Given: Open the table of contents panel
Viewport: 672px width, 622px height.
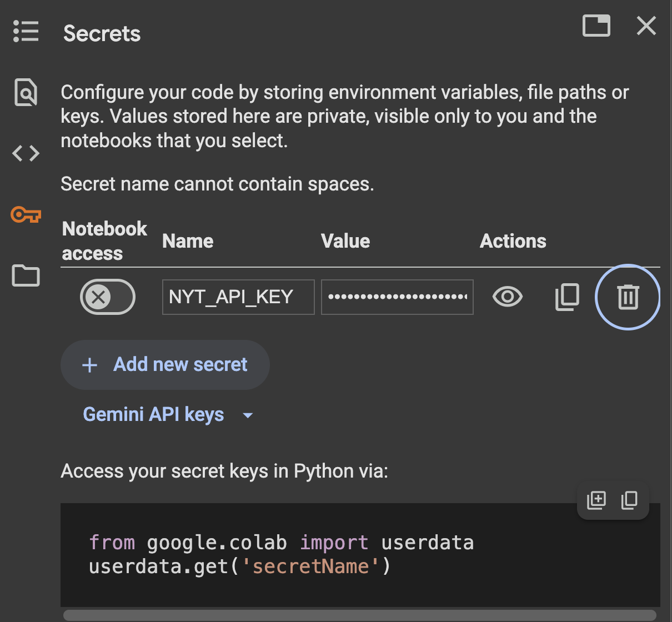Looking at the screenshot, I should point(26,32).
